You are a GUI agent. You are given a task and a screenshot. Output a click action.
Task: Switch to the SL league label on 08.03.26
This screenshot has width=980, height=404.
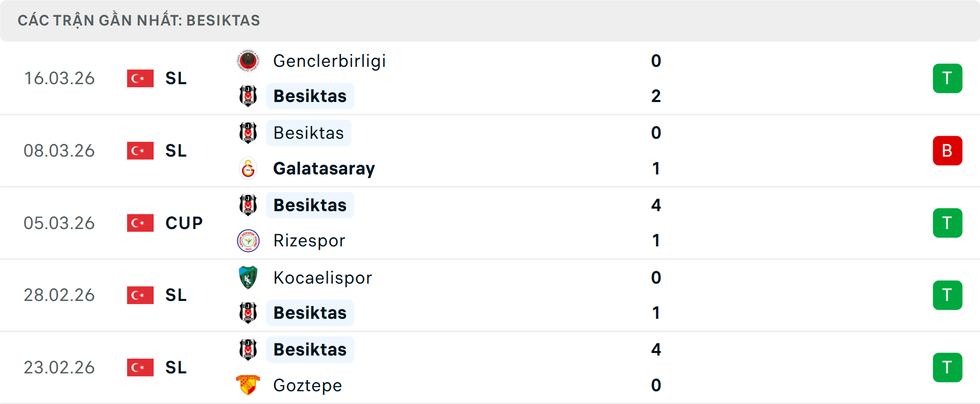point(175,150)
